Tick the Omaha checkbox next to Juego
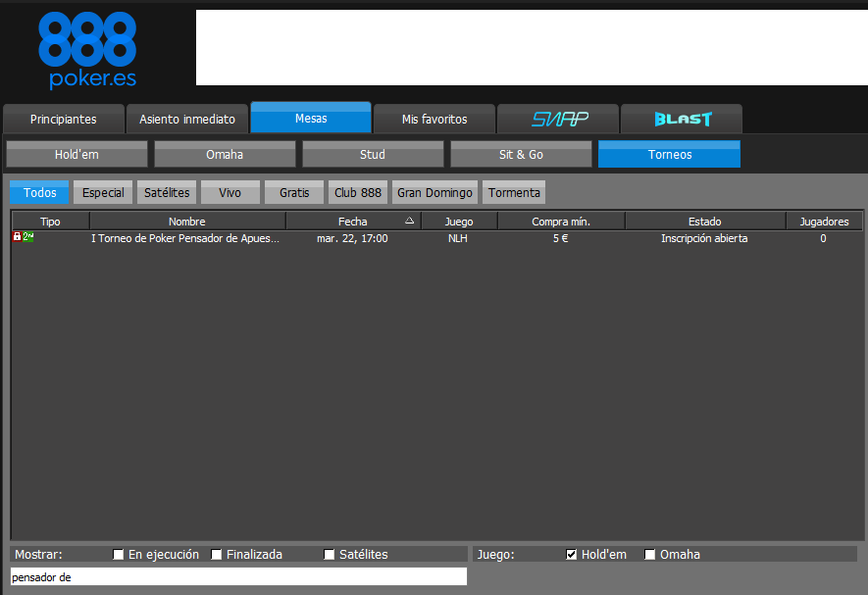The image size is (868, 595). (x=650, y=555)
